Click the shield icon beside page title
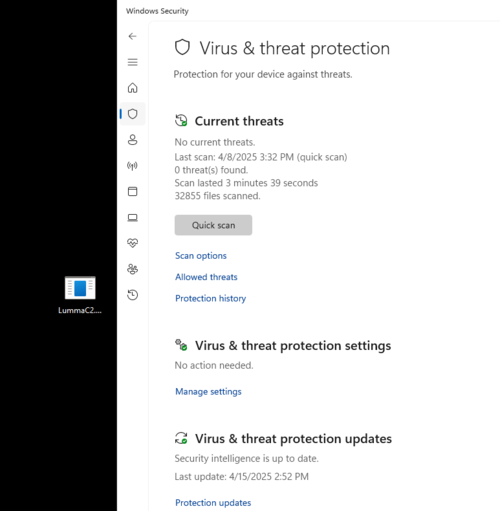The height and width of the screenshot is (511, 500). coord(182,47)
